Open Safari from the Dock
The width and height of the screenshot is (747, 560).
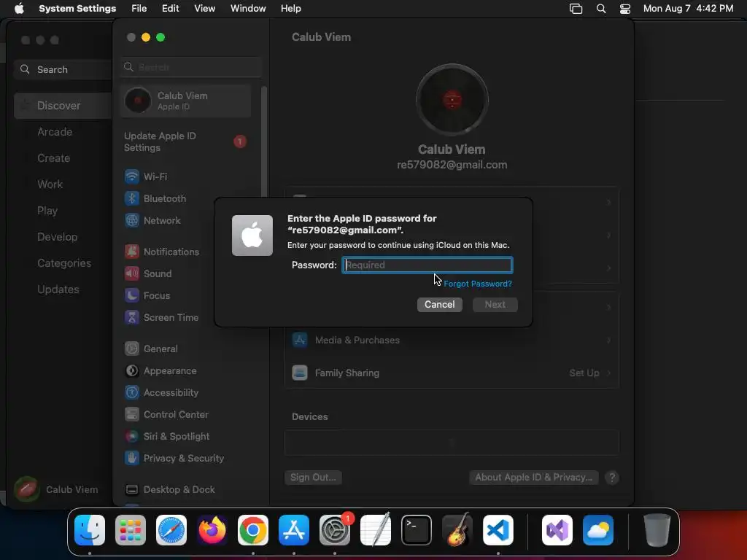point(171,530)
